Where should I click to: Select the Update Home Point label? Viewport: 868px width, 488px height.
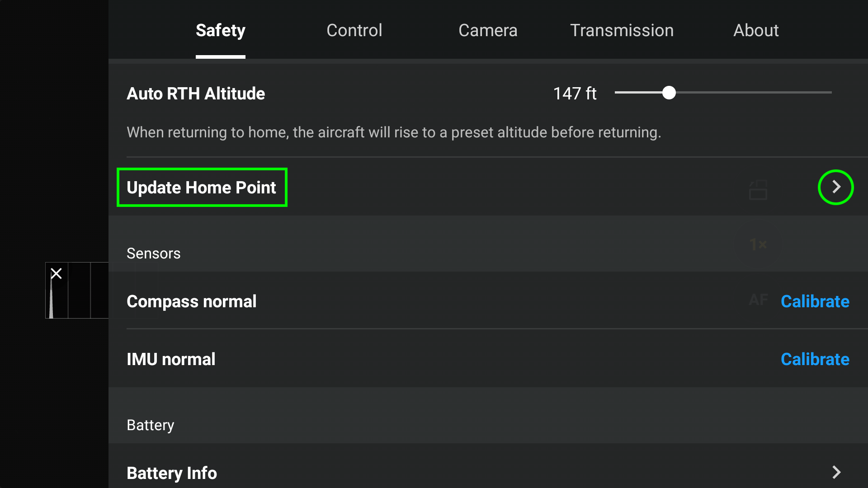pyautogui.click(x=202, y=188)
